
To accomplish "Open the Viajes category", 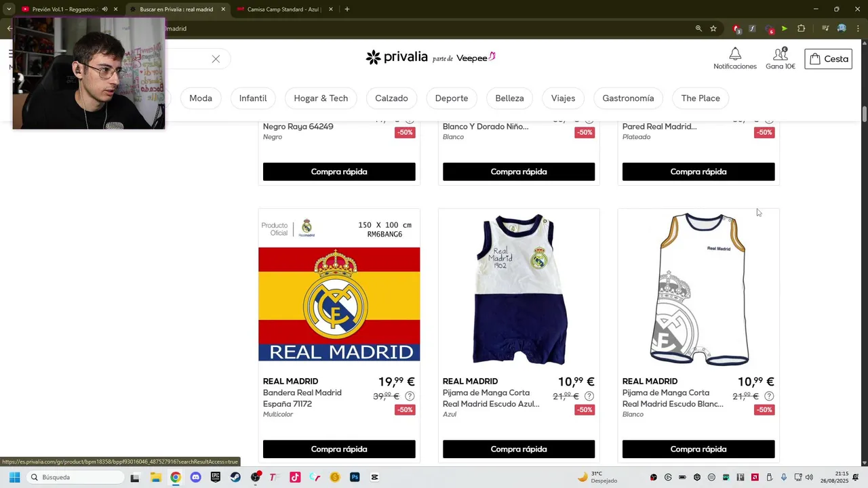I will [563, 98].
